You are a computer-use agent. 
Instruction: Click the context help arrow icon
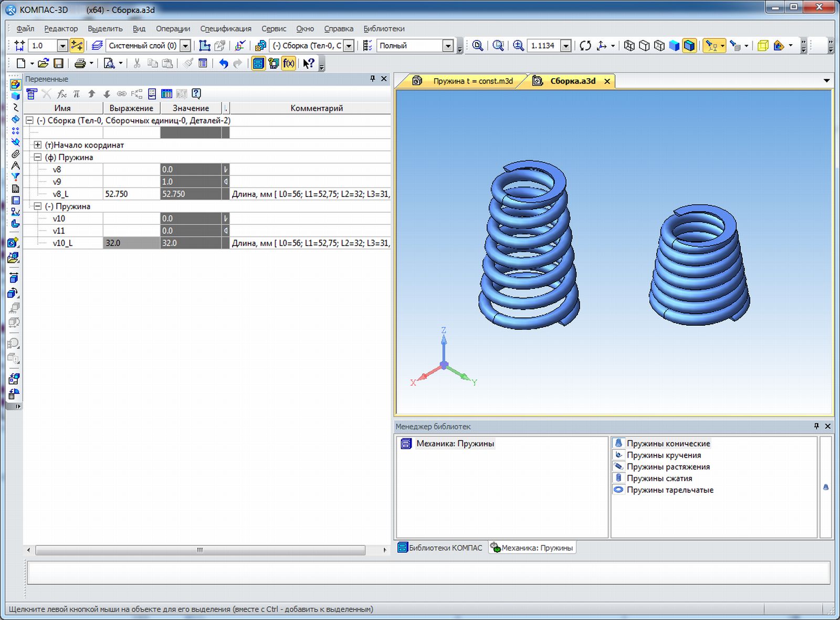[309, 64]
